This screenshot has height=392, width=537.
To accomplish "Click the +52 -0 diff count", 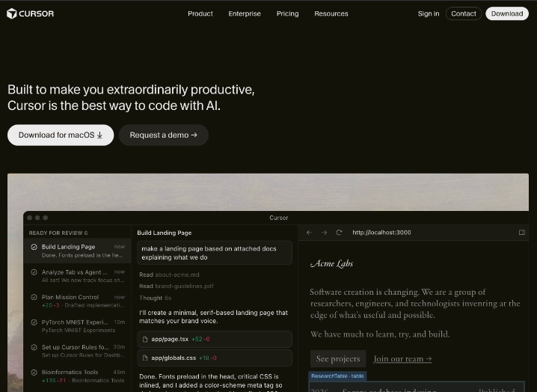I will click(200, 339).
